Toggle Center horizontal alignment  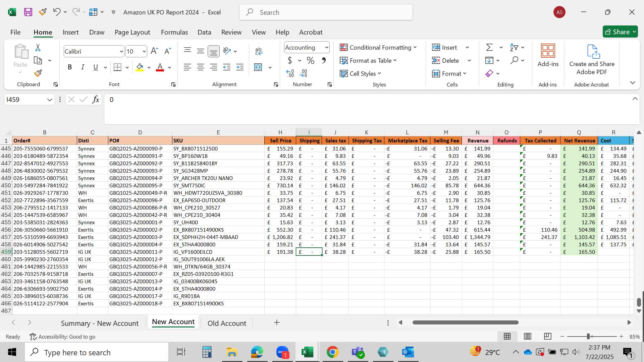(x=201, y=67)
